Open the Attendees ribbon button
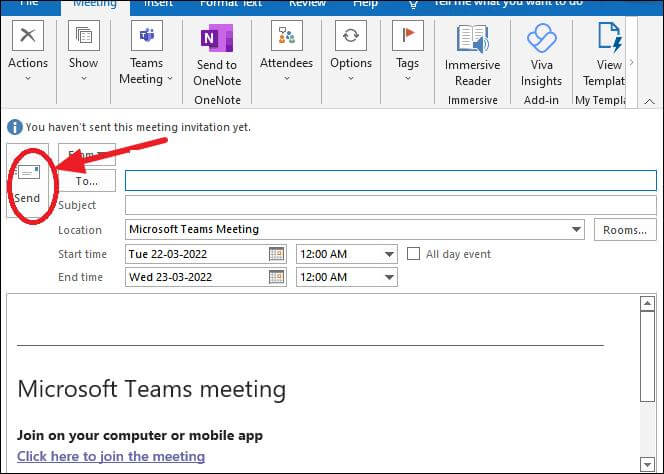Viewport: 664px width, 474px height. point(286,51)
